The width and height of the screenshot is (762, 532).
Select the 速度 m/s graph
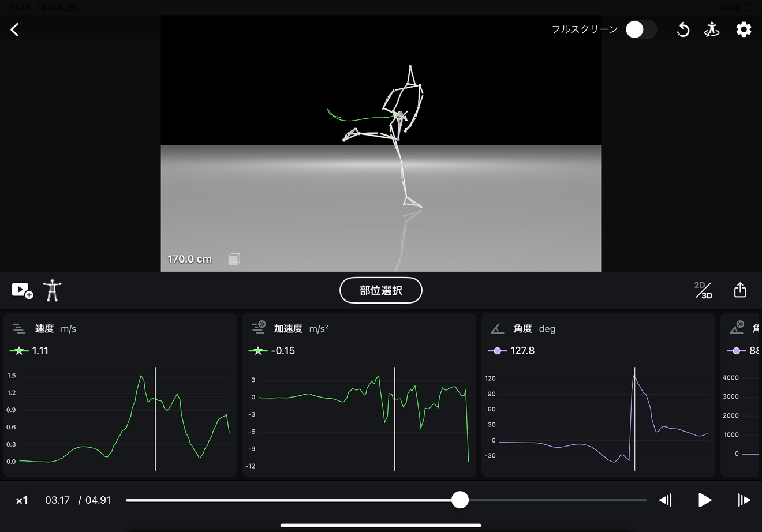120,395
